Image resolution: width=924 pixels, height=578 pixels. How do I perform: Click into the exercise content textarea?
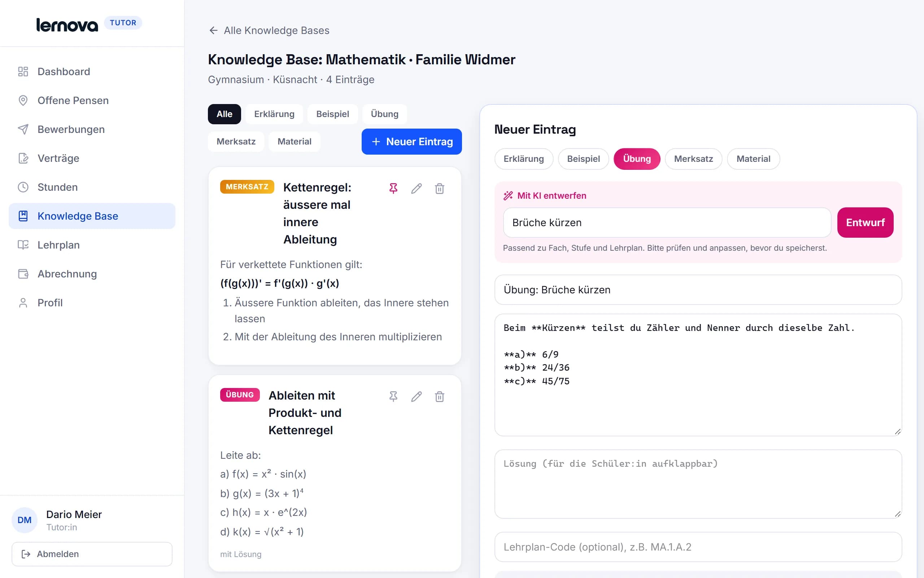(x=698, y=375)
